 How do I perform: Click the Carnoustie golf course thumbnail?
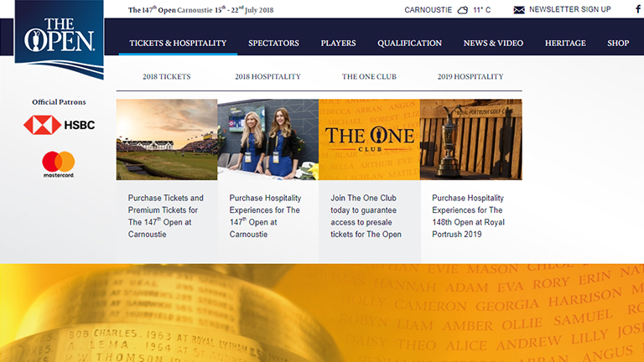pyautogui.click(x=167, y=139)
